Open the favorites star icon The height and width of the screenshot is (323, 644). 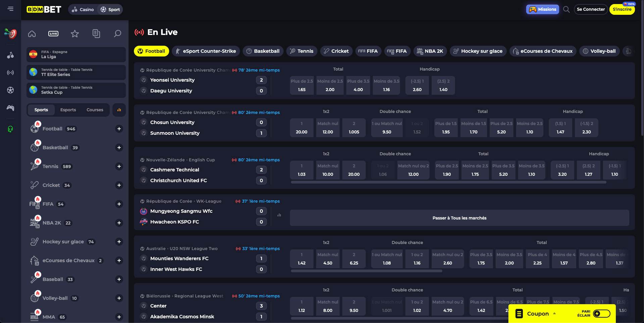tap(75, 34)
